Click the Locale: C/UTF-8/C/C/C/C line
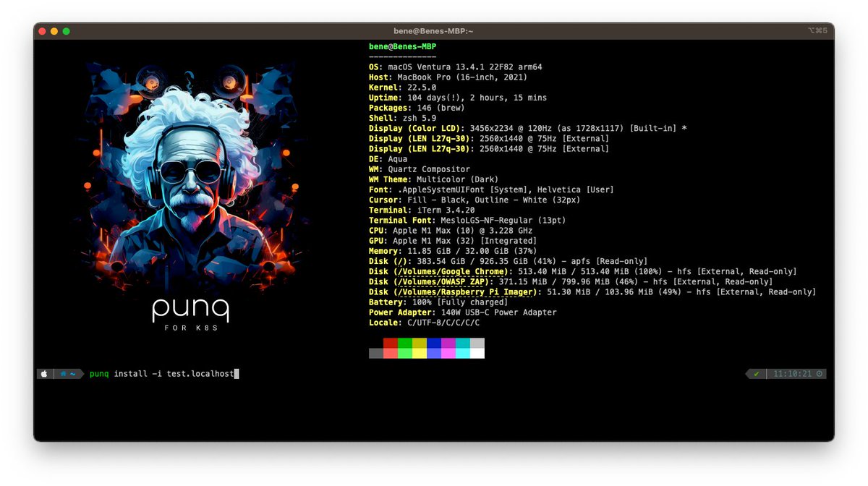Screen dimensions: 868x486 (x=424, y=323)
